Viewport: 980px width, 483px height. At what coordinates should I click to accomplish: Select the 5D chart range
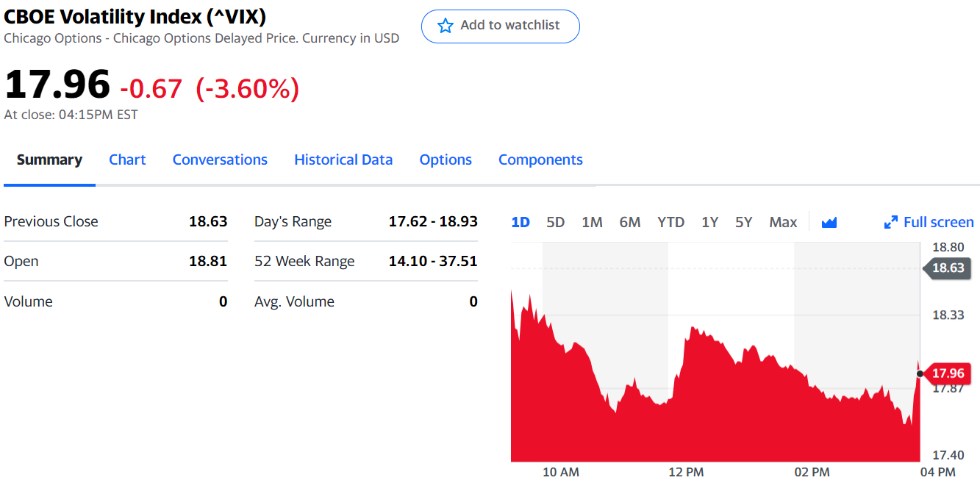556,222
